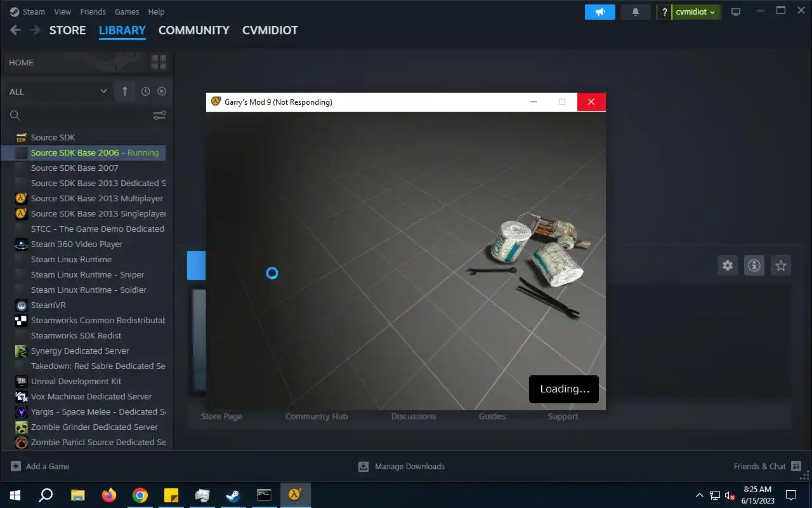Switch to the COMMUNITY tab
The image size is (812, 508).
point(194,30)
